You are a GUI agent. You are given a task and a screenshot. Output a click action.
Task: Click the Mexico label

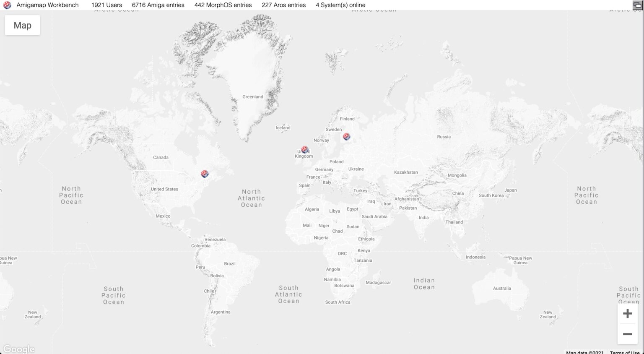pyautogui.click(x=163, y=216)
